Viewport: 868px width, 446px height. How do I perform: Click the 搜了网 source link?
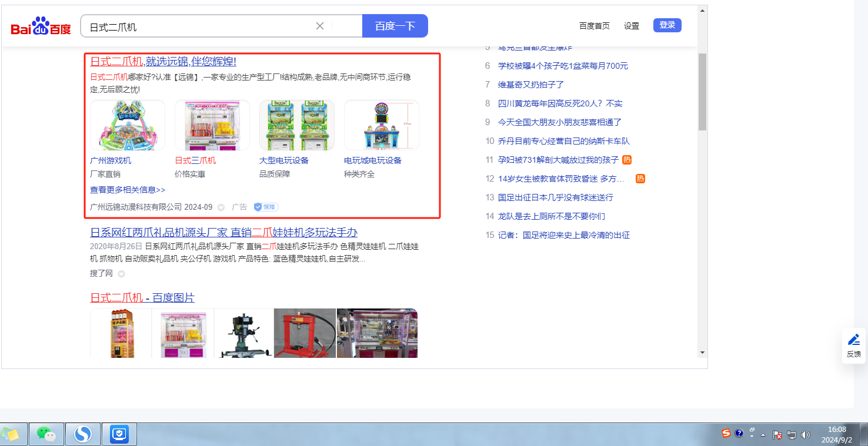pos(101,273)
